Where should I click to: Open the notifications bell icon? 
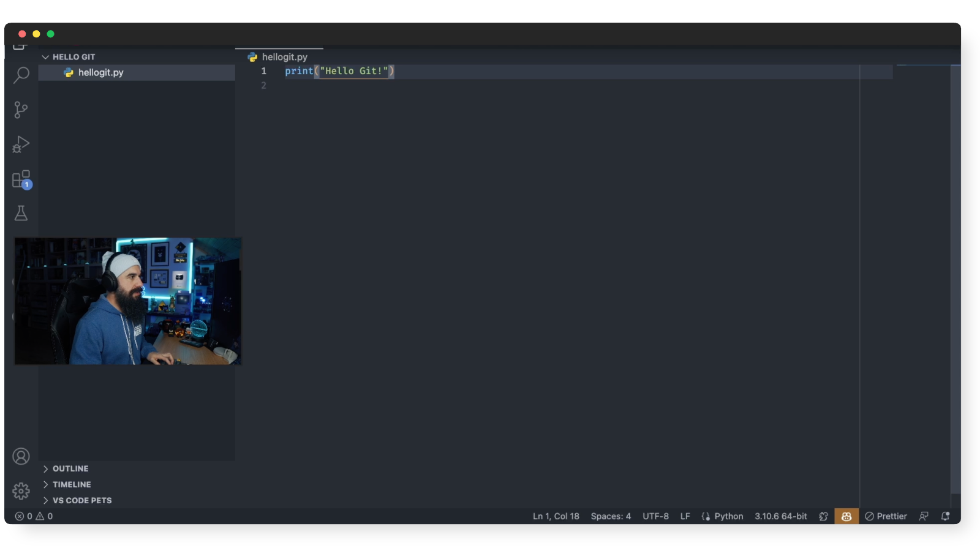[x=946, y=516]
